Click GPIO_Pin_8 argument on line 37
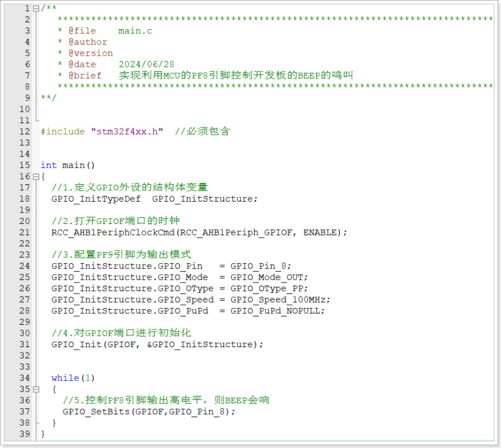The image size is (501, 448). (197, 412)
